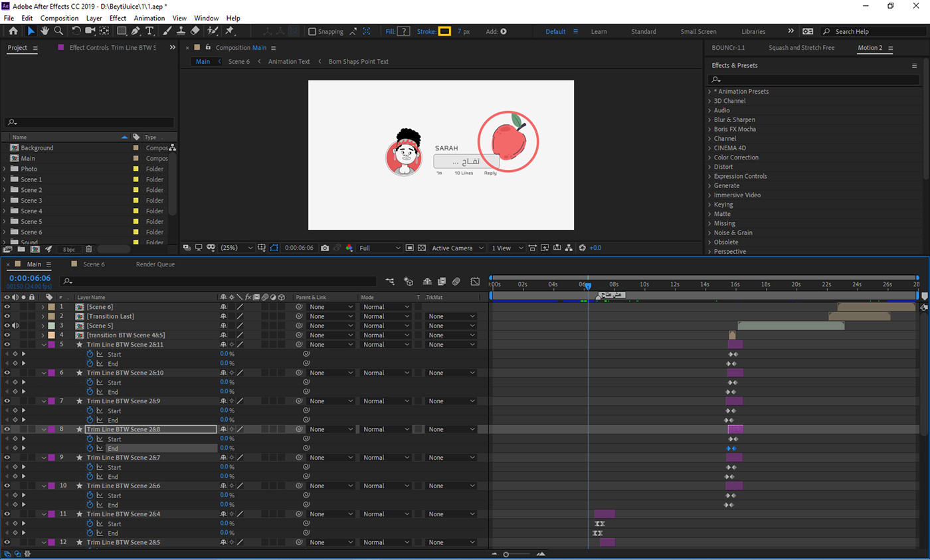Hide the Scene 6 layer with its eye icon

click(7, 307)
